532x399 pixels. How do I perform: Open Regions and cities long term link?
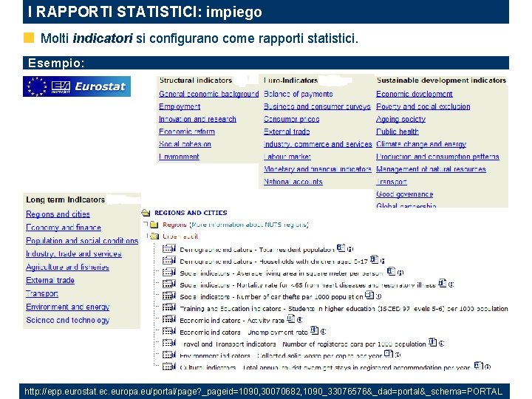(58, 214)
